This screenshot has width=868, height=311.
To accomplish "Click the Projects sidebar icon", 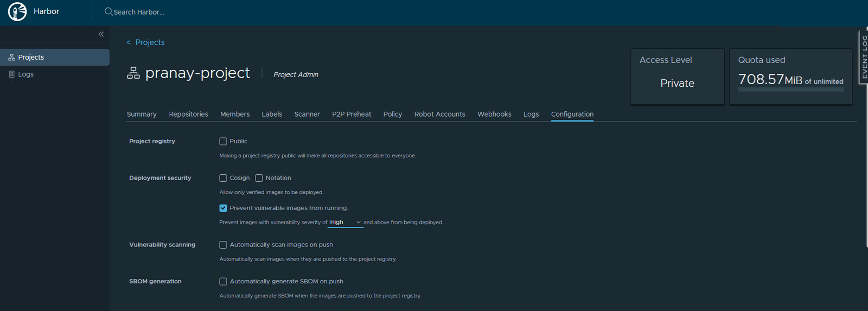I will pyautogui.click(x=11, y=57).
